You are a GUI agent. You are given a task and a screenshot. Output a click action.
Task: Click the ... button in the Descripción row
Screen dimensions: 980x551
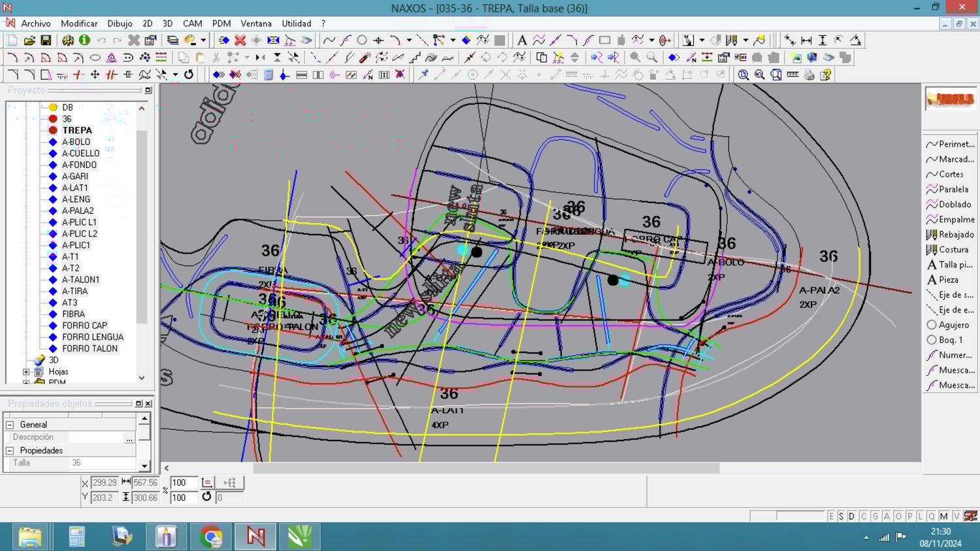point(129,438)
